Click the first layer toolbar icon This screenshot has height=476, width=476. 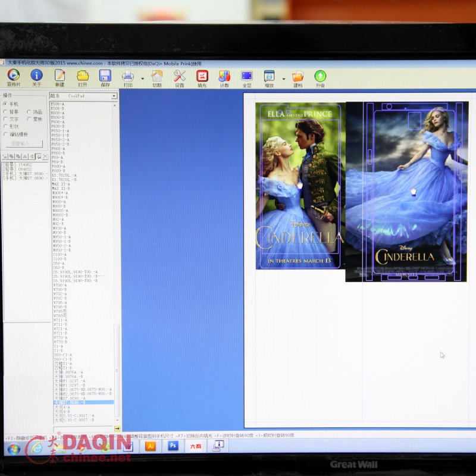tap(5, 156)
